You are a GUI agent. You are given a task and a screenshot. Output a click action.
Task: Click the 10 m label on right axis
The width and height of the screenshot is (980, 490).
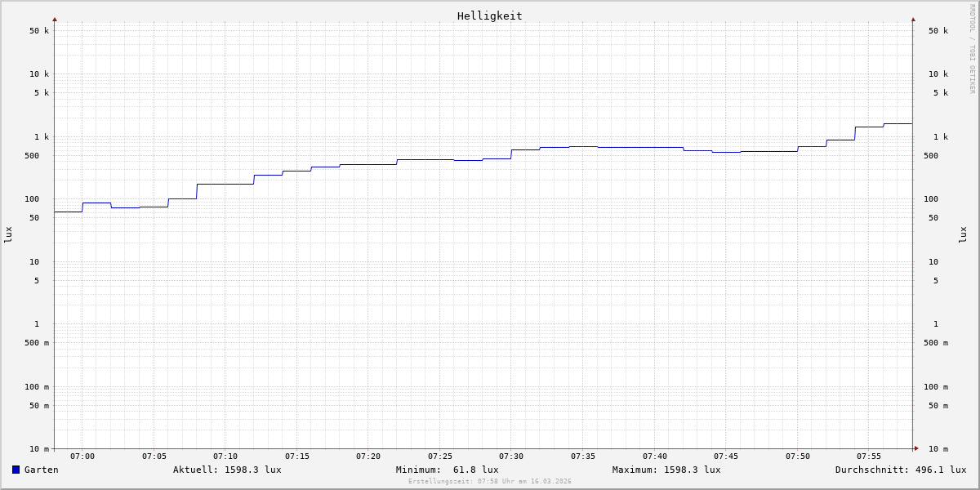938,449
